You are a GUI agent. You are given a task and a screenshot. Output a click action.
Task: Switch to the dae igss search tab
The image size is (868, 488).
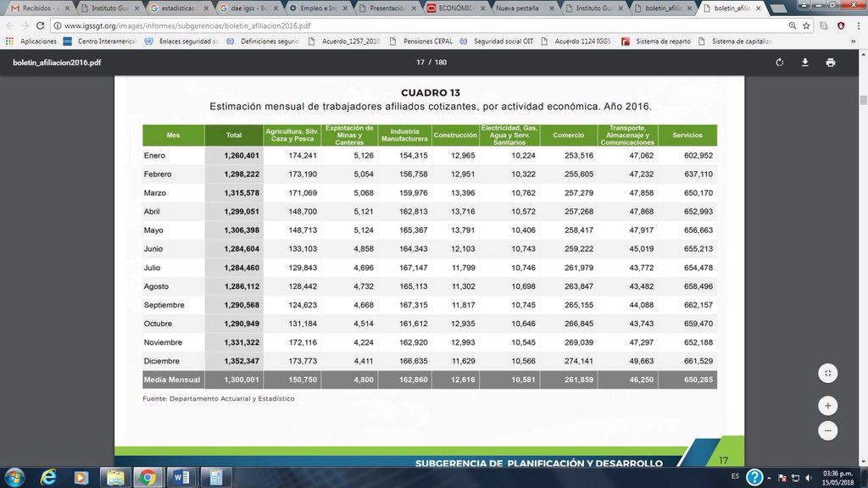click(248, 8)
